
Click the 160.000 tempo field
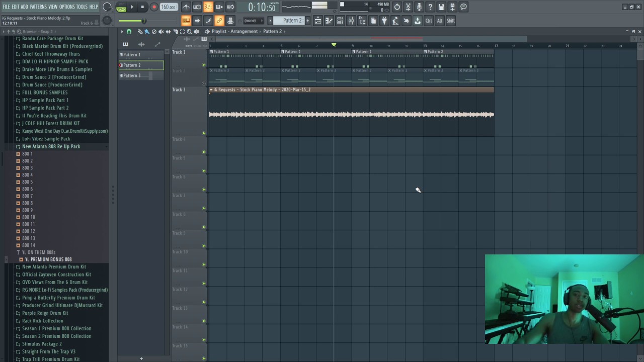tap(168, 7)
